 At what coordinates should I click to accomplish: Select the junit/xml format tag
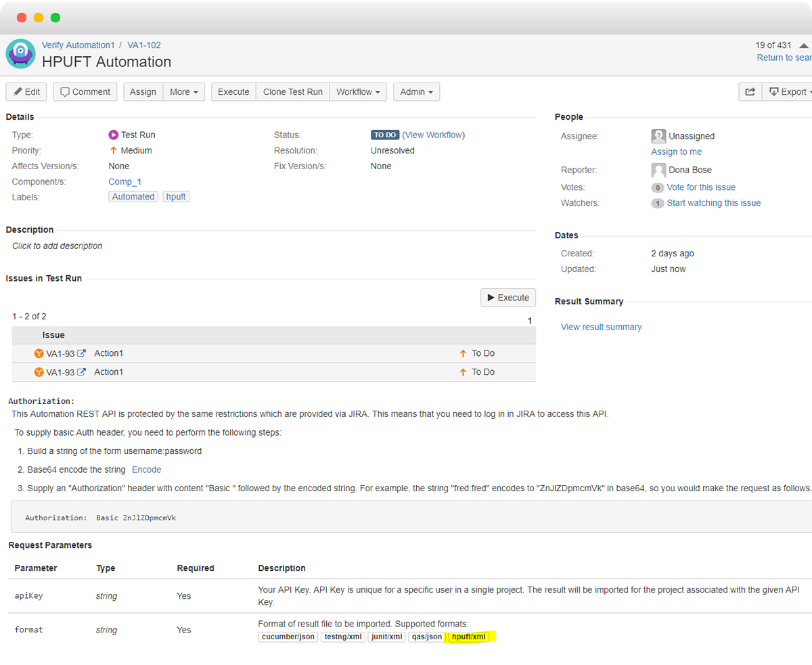click(x=386, y=637)
